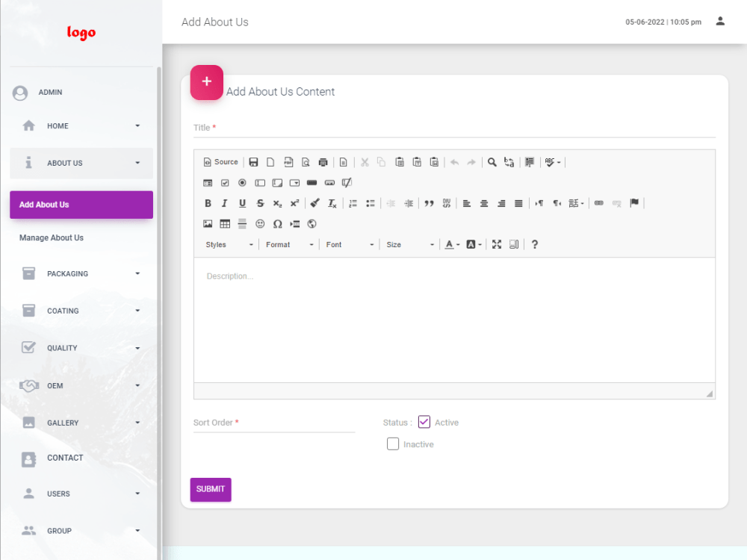Image resolution: width=747 pixels, height=560 pixels.
Task: Toggle Bold formatting
Action: (x=208, y=203)
